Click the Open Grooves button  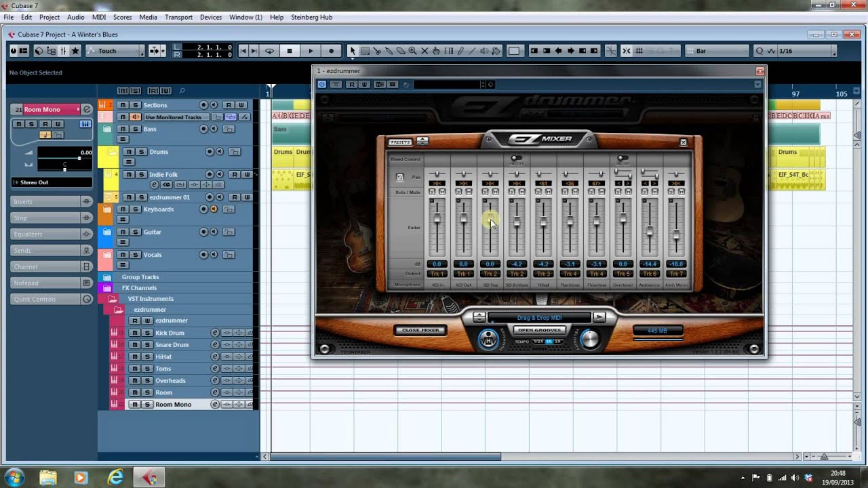pyautogui.click(x=540, y=330)
